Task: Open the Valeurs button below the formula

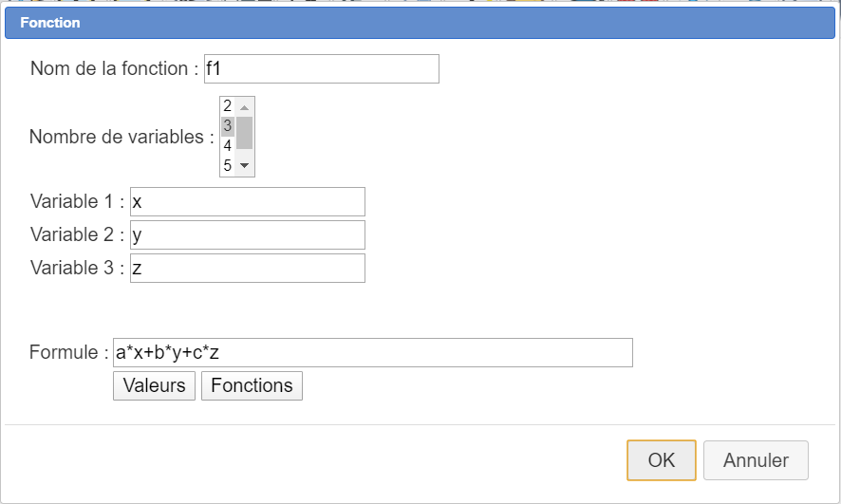Action: coord(154,385)
